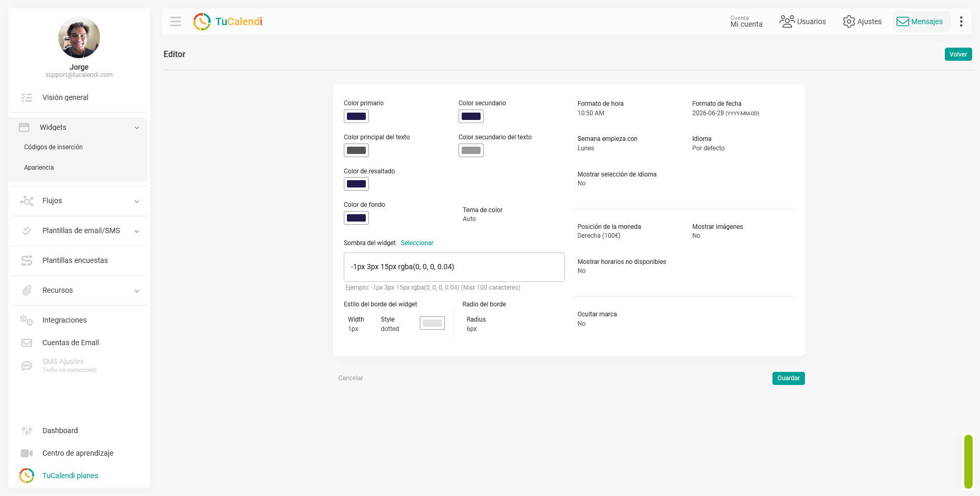
Task: Click the Dashboard sliders icon
Action: click(x=27, y=431)
